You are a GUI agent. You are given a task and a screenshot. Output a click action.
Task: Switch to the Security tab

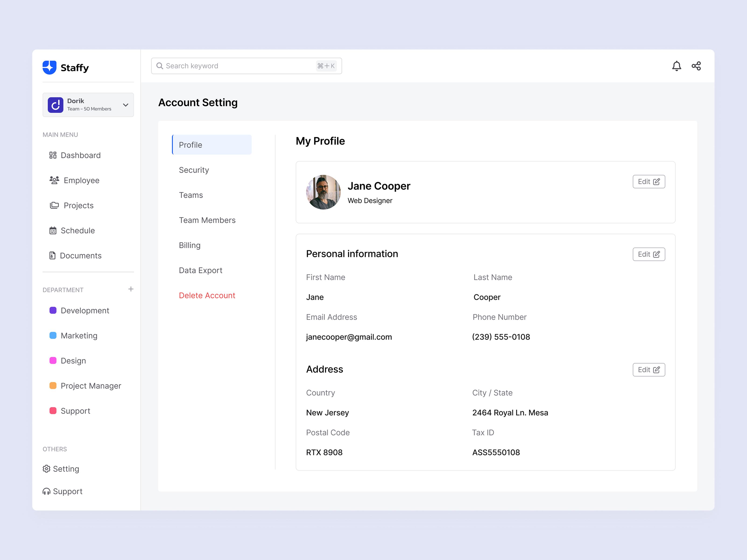[x=194, y=170]
